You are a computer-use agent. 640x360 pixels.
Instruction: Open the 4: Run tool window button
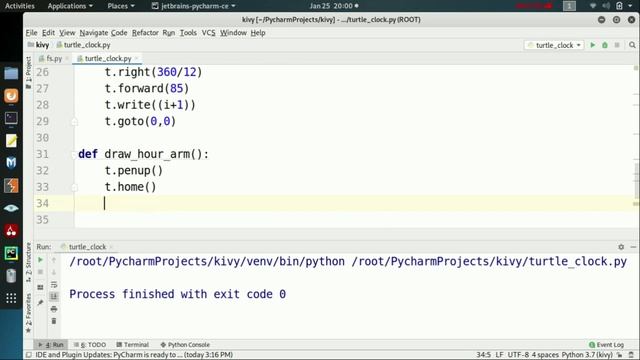click(x=51, y=345)
